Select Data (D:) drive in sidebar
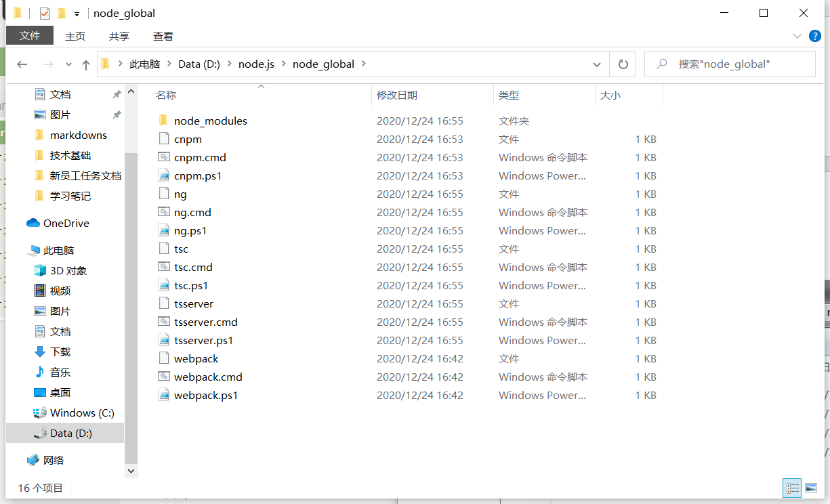830x504 pixels. [x=71, y=433]
